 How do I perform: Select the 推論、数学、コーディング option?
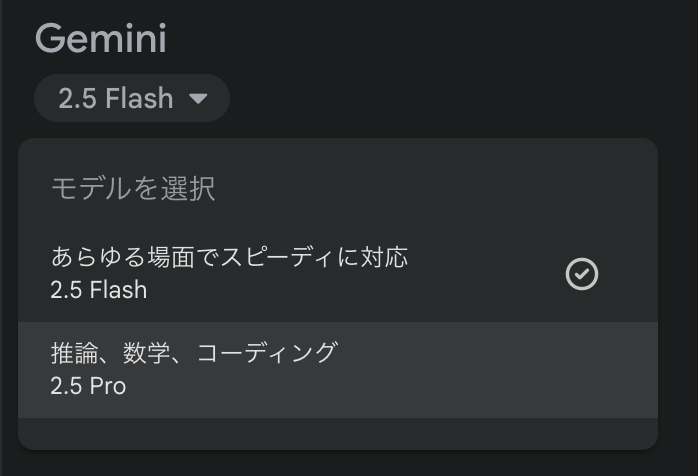(x=194, y=353)
